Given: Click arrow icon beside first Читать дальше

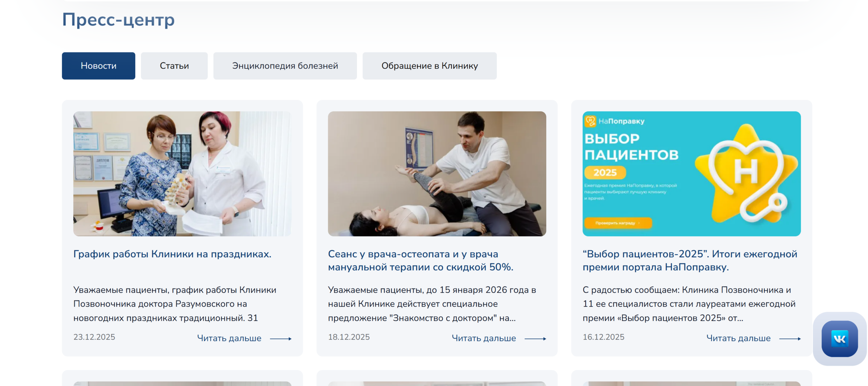Looking at the screenshot, I should pos(280,339).
